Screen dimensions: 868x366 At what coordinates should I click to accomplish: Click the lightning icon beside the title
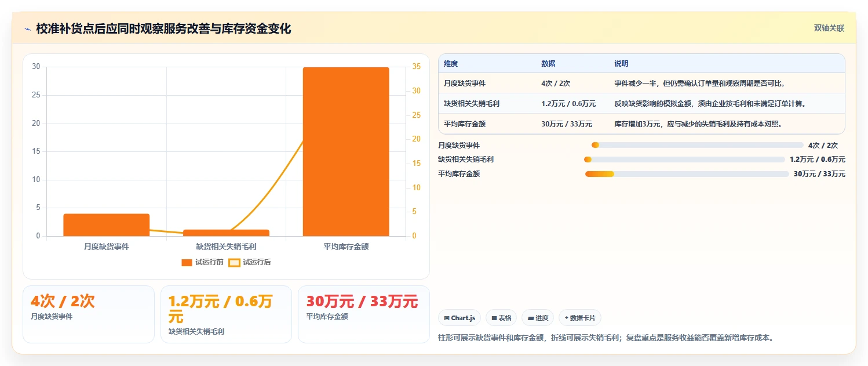point(27,28)
